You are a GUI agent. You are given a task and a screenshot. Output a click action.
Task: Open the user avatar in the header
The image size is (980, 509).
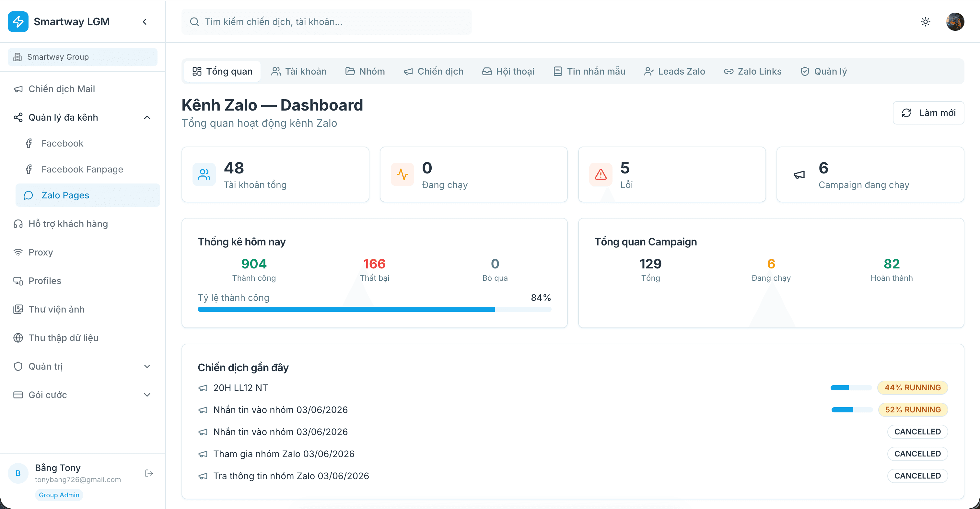pos(955,22)
